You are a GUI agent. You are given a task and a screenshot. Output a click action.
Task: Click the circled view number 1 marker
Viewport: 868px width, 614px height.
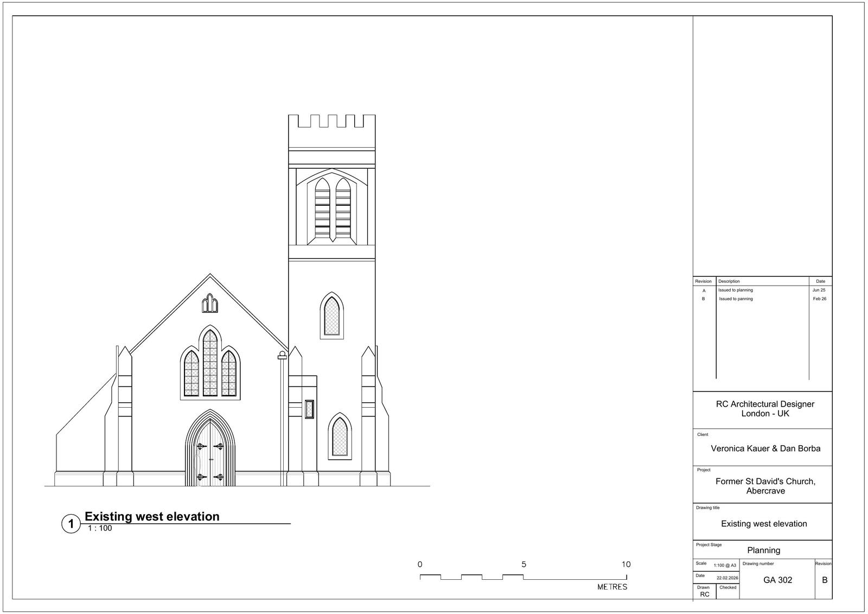click(71, 524)
